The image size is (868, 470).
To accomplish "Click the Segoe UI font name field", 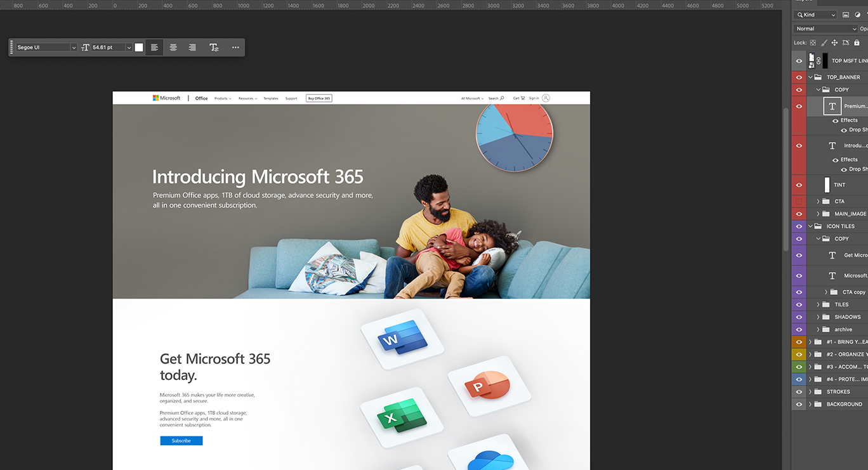I will 43,48.
